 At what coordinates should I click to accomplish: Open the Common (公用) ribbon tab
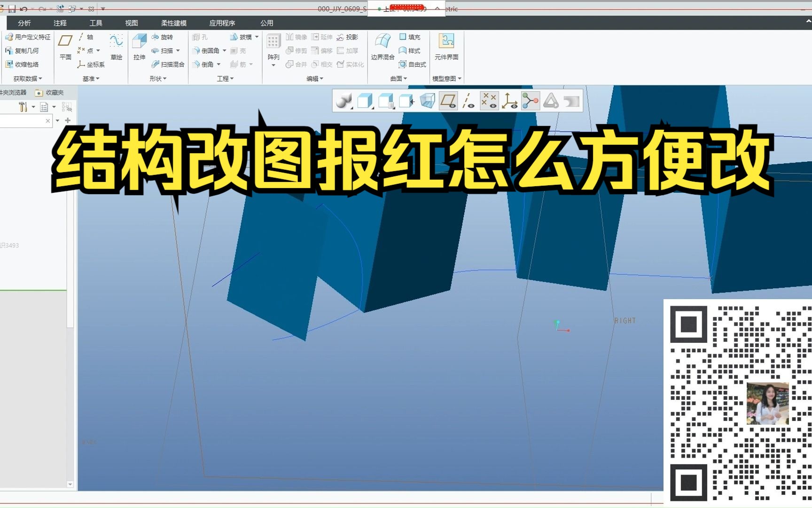(266, 23)
